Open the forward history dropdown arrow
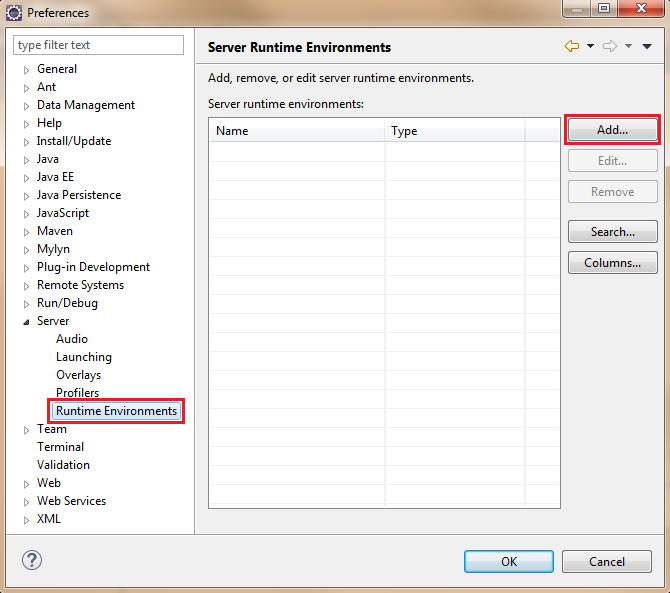 [628, 46]
